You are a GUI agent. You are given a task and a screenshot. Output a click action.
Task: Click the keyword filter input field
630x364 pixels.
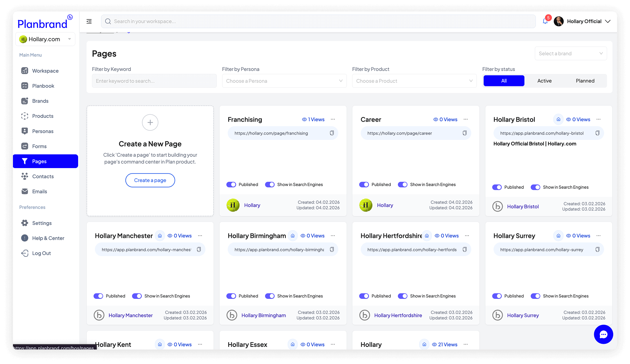[x=154, y=81]
